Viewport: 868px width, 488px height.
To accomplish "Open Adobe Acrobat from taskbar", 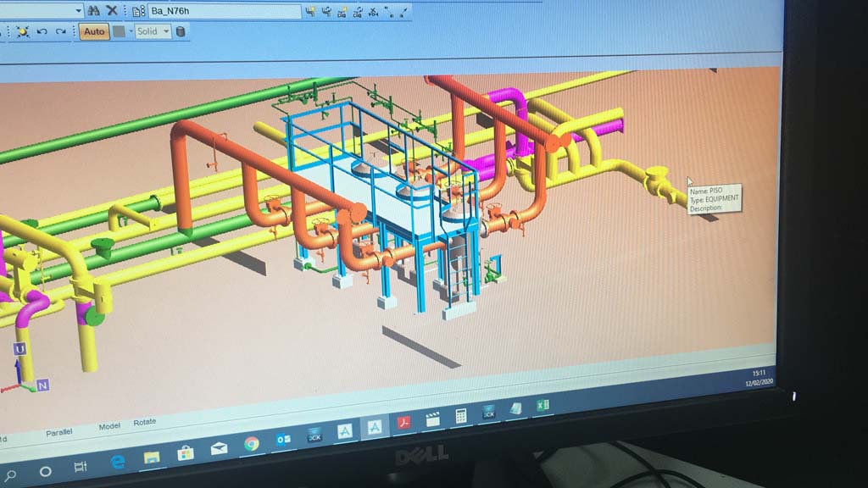I will pos(403,424).
